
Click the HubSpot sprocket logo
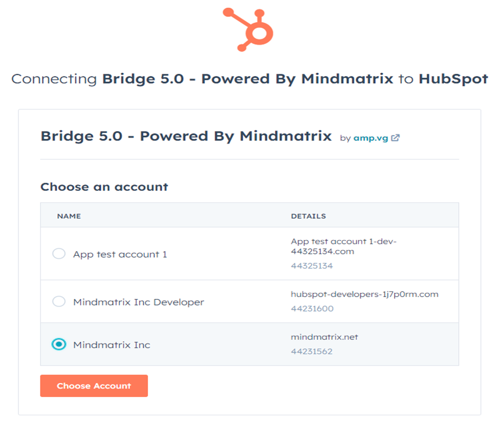(248, 29)
